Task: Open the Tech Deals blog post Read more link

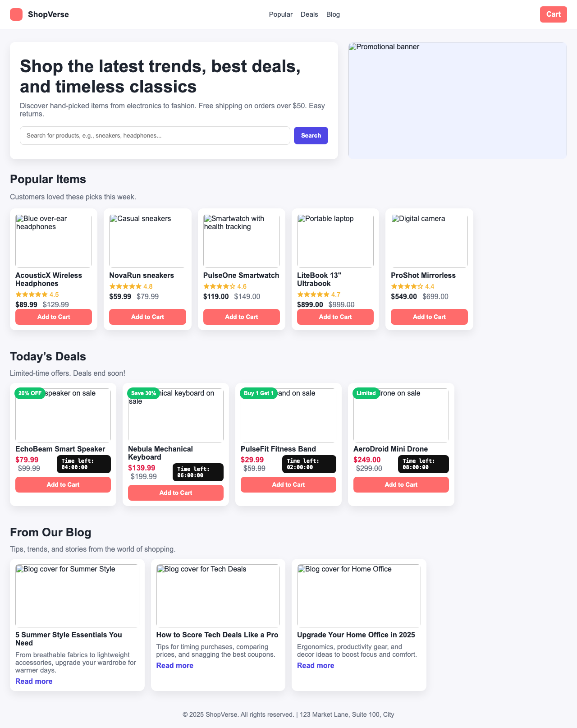Action: click(x=174, y=665)
